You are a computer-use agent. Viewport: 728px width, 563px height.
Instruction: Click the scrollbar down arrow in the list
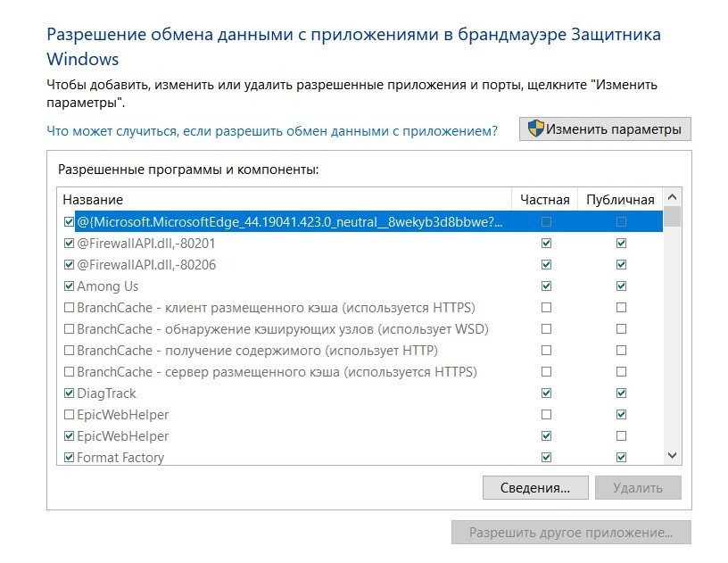click(x=673, y=456)
